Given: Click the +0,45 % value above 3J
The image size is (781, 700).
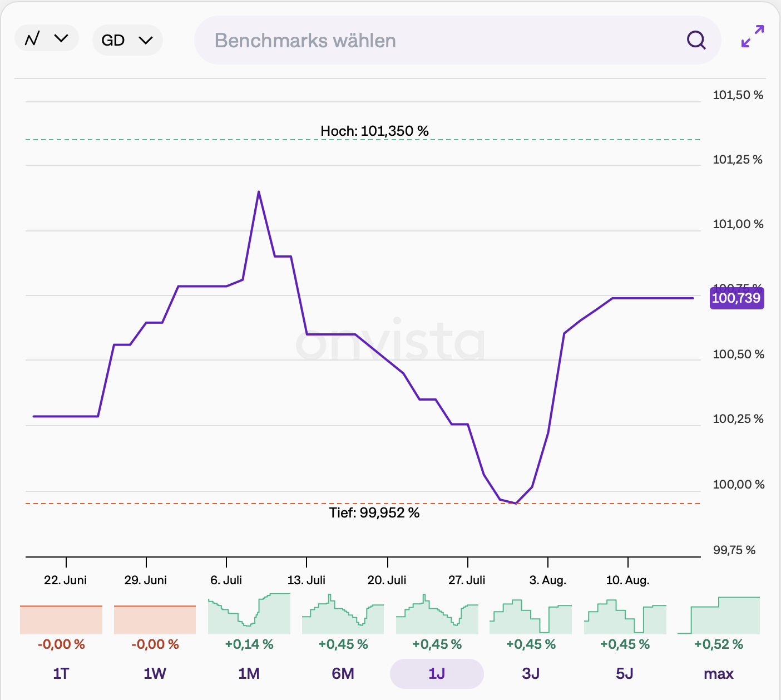Looking at the screenshot, I should coord(531,644).
